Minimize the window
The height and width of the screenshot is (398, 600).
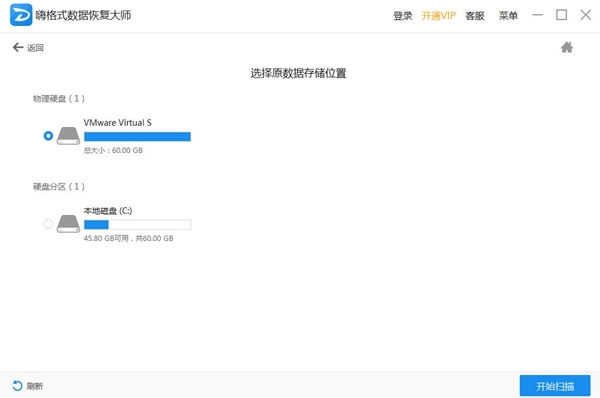pyautogui.click(x=538, y=15)
